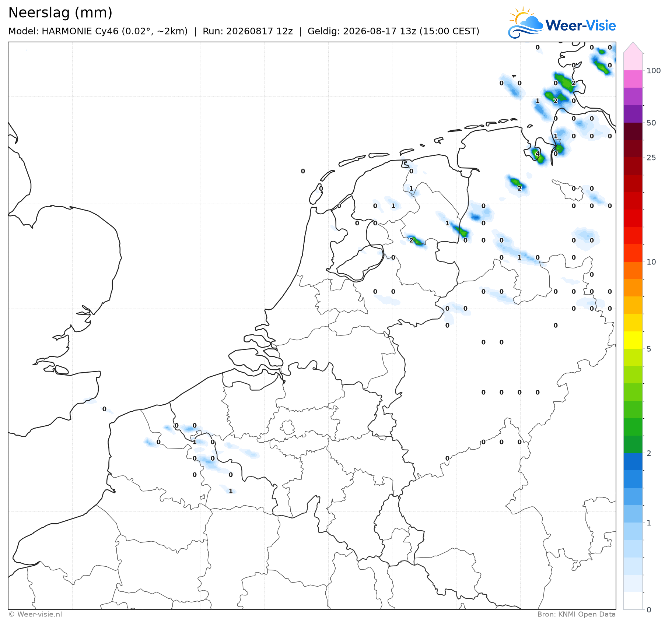
Task: Click the '© Weer-visie.nl' copyright text
Action: click(35, 614)
